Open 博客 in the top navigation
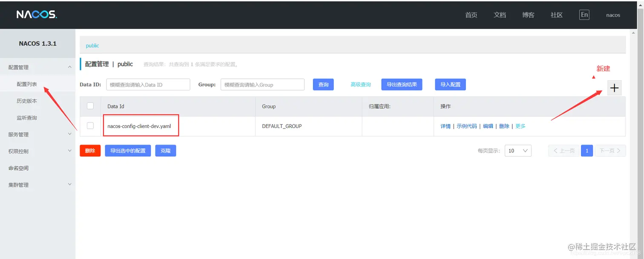 [528, 15]
